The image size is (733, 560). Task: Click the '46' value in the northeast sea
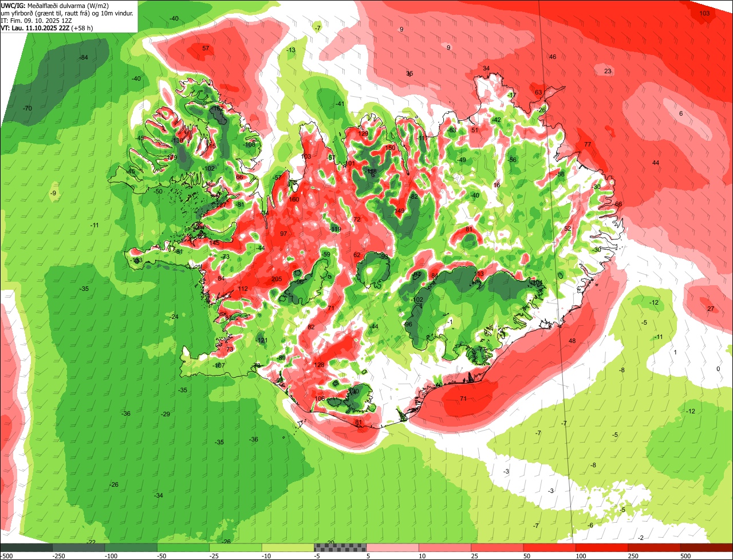pos(553,57)
